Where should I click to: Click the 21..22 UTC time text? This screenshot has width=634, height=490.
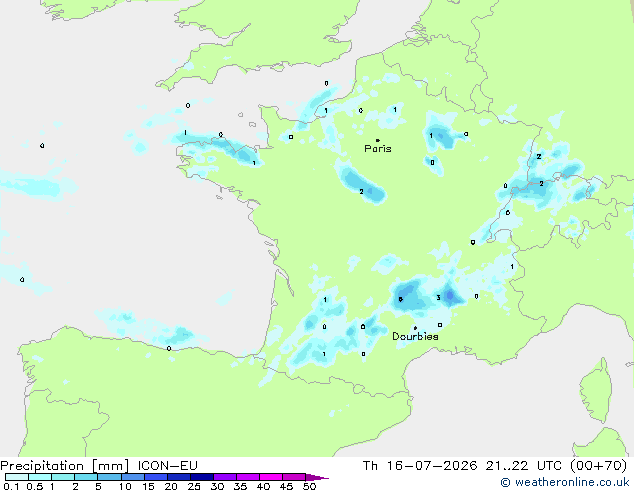pos(523,466)
